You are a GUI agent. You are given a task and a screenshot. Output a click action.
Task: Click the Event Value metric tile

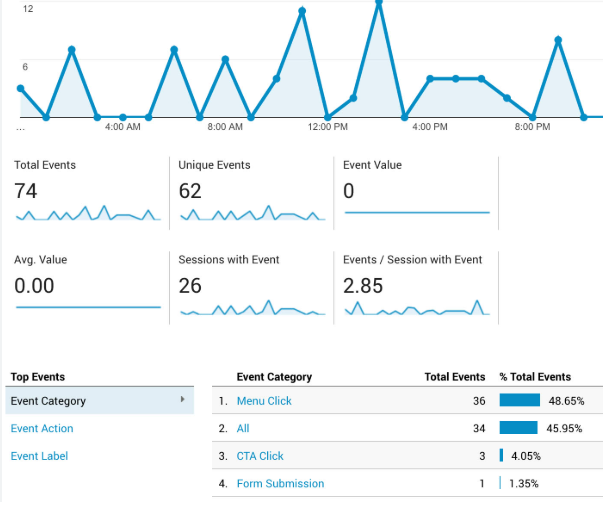click(x=415, y=190)
